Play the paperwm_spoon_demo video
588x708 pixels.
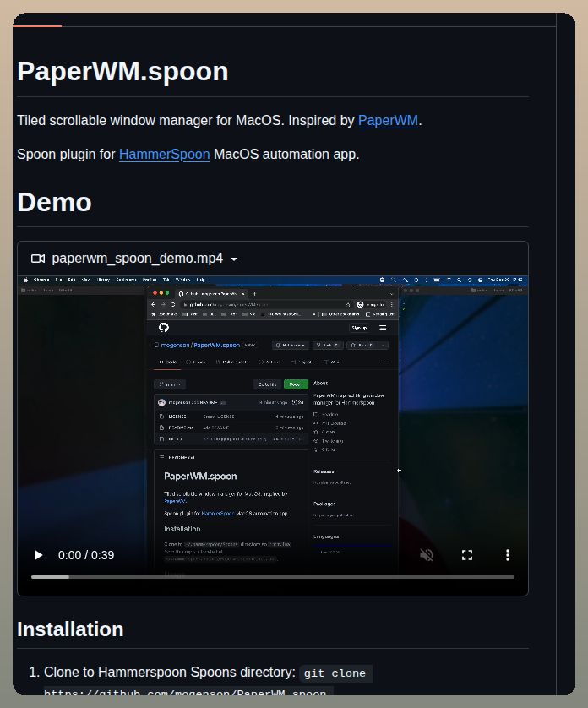pos(39,555)
